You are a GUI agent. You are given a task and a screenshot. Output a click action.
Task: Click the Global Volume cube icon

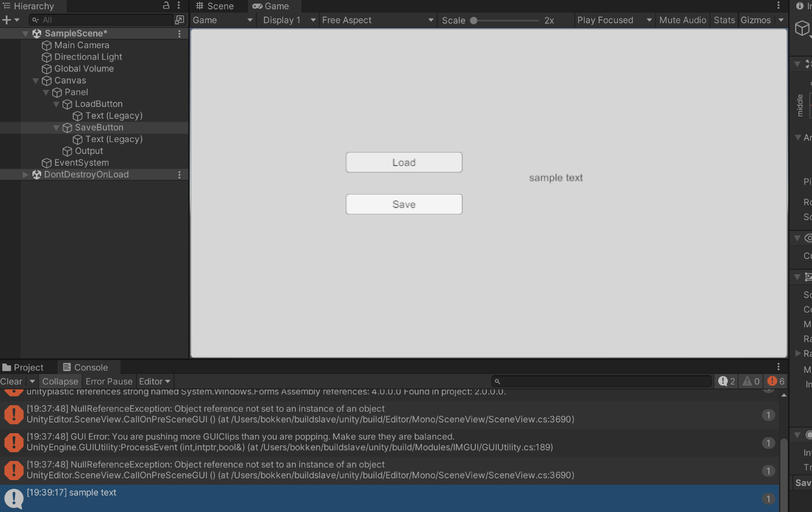(47, 68)
